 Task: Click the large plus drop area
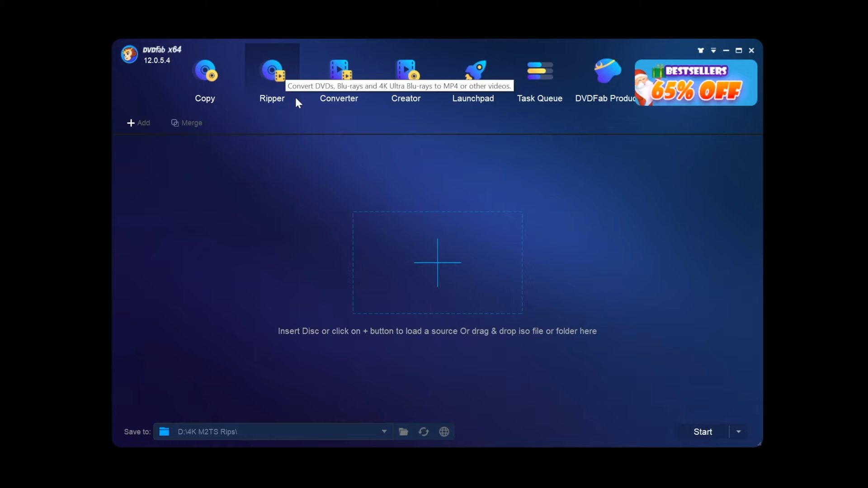pos(438,263)
